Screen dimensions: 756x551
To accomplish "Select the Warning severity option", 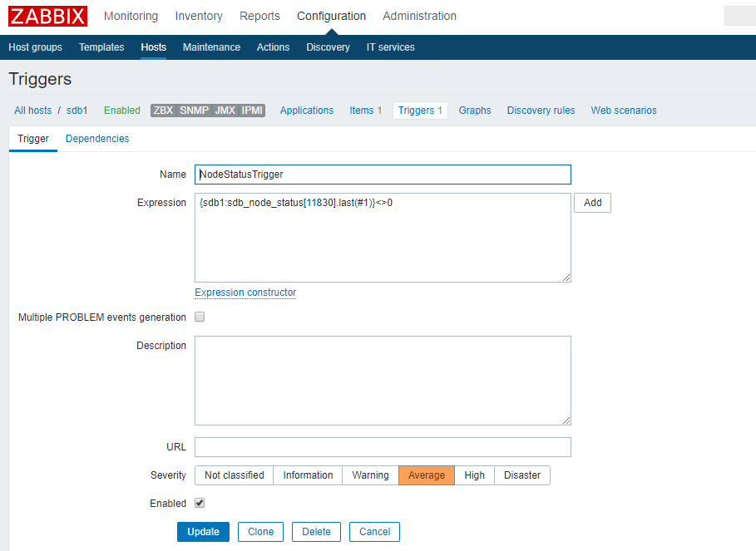I will tap(370, 475).
